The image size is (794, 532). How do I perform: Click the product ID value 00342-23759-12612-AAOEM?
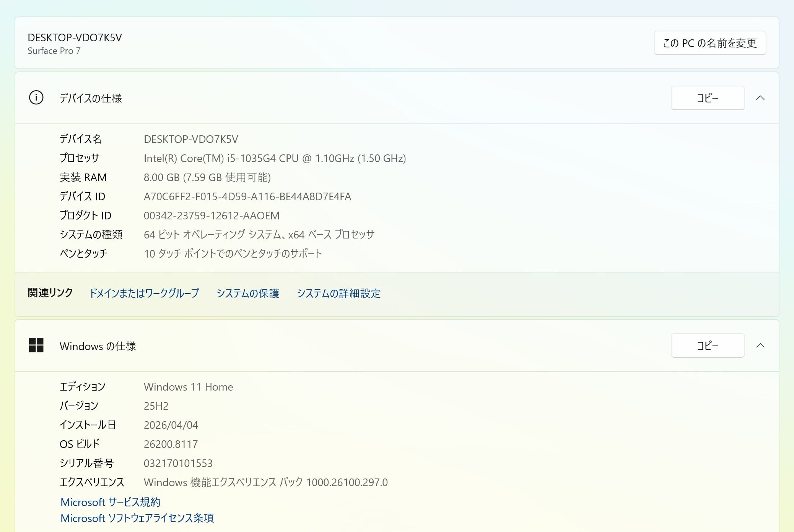212,216
